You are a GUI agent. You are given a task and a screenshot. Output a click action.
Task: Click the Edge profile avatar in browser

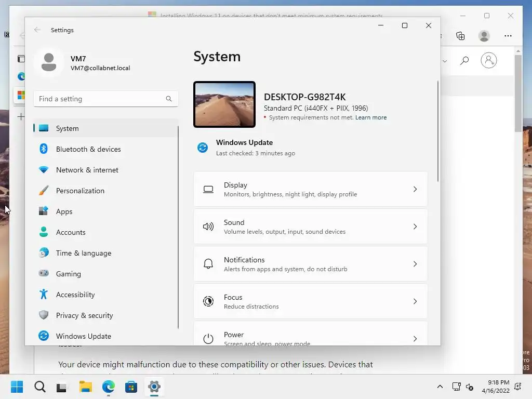tap(484, 36)
